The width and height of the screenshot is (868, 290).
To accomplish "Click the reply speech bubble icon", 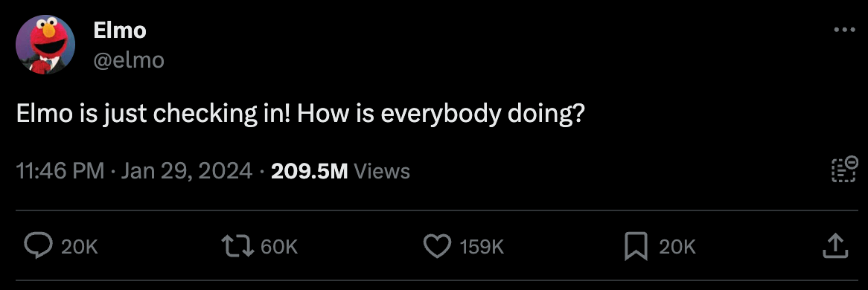I will [x=39, y=246].
